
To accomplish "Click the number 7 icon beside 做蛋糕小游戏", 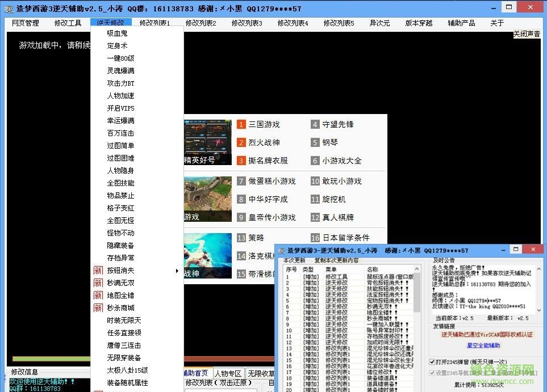I will pyautogui.click(x=241, y=181).
